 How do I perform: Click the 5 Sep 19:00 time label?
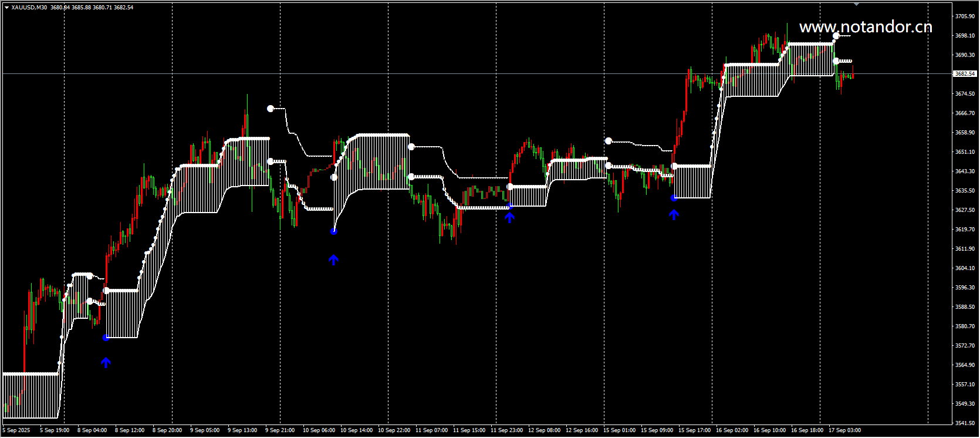point(55,430)
